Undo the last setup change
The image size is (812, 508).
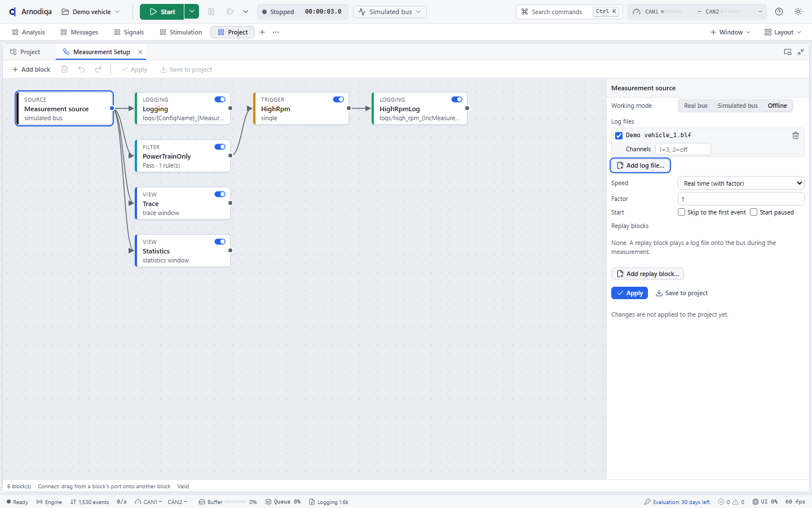(82, 69)
